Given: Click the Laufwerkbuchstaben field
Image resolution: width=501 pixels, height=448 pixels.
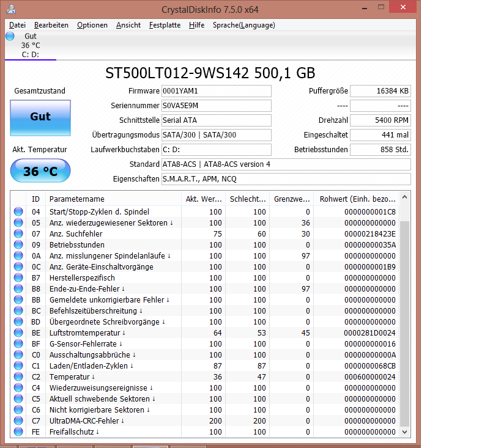Looking at the screenshot, I should click(x=217, y=150).
